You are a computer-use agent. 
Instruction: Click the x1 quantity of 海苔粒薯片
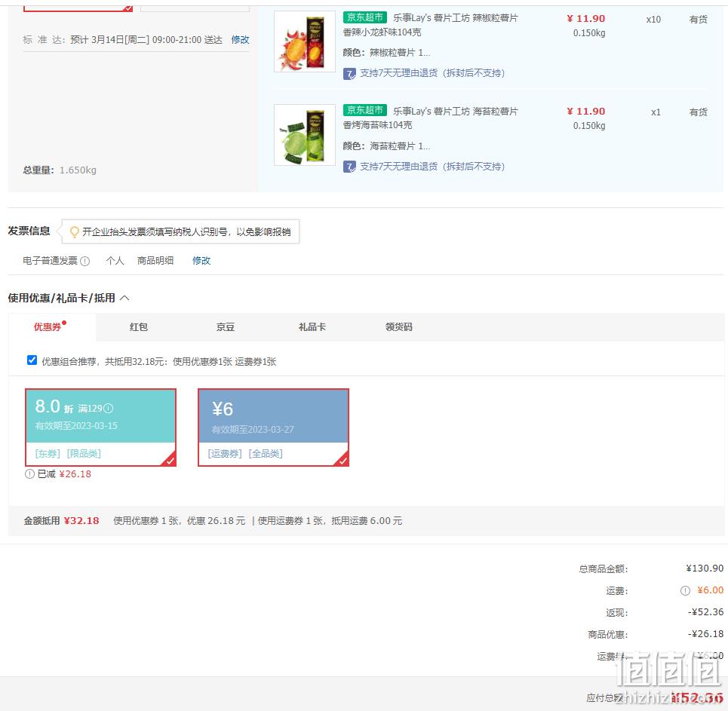pos(656,112)
